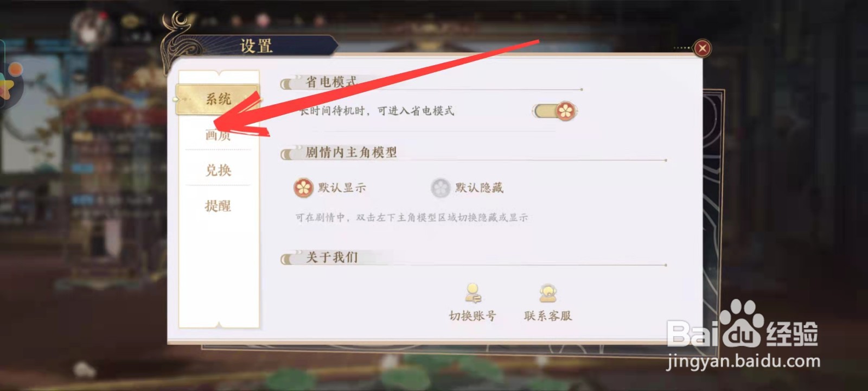The image size is (868, 391).
Task: Toggle the 省电模式 power saving switch
Action: click(556, 111)
